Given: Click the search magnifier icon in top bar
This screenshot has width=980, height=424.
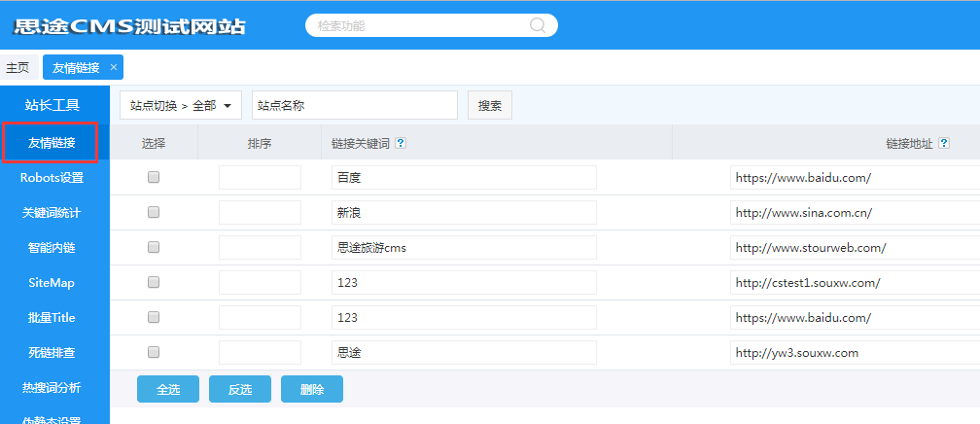Looking at the screenshot, I should (x=538, y=25).
